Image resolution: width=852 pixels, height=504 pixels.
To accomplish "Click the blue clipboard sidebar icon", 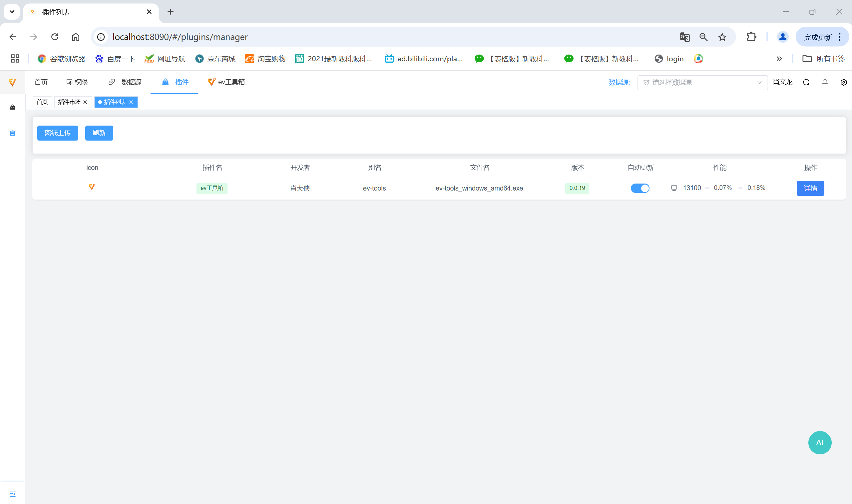I will (x=13, y=133).
